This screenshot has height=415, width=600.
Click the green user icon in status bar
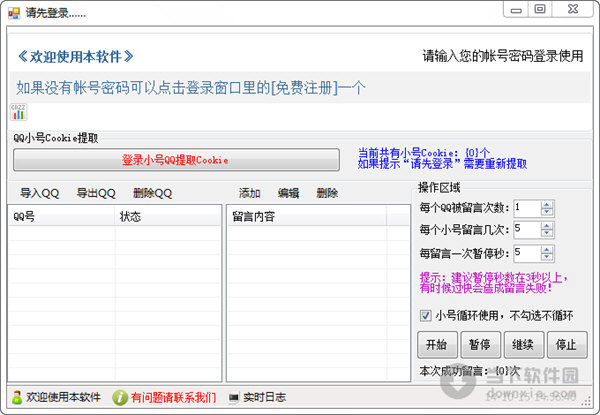(17, 397)
